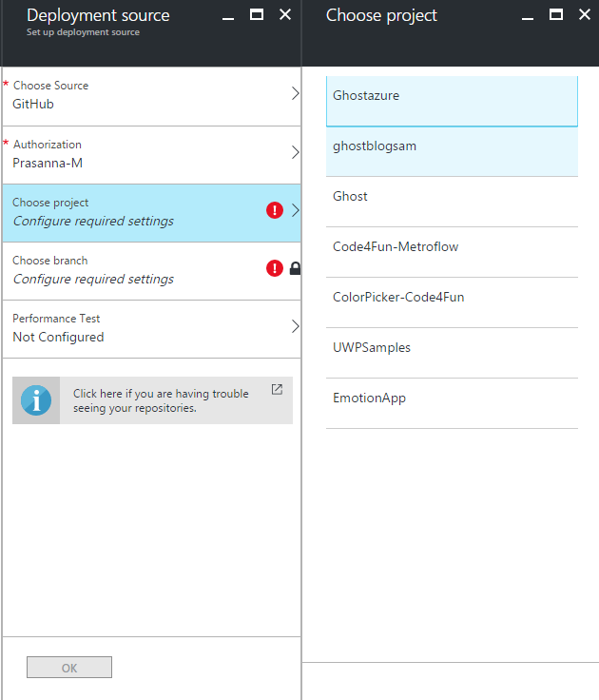The height and width of the screenshot is (700, 599).
Task: Click the trouble seeing repositories link
Action: tap(161, 400)
